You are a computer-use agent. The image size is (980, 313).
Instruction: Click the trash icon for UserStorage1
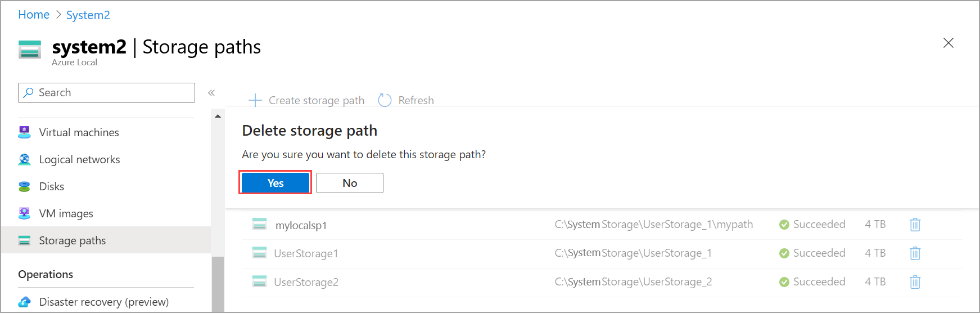915,253
